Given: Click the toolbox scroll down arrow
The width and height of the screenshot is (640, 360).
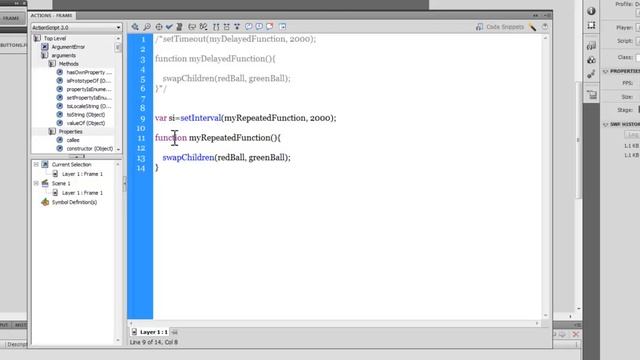Looking at the screenshot, I should point(118,149).
